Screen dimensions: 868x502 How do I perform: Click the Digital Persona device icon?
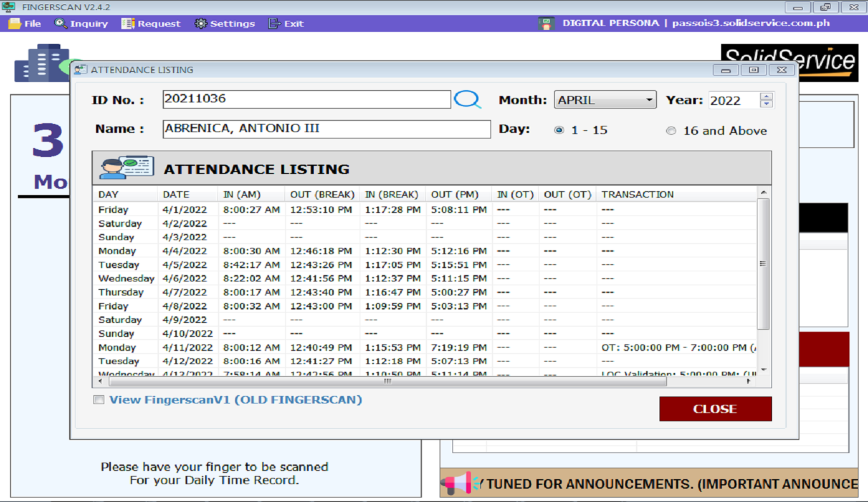point(546,24)
